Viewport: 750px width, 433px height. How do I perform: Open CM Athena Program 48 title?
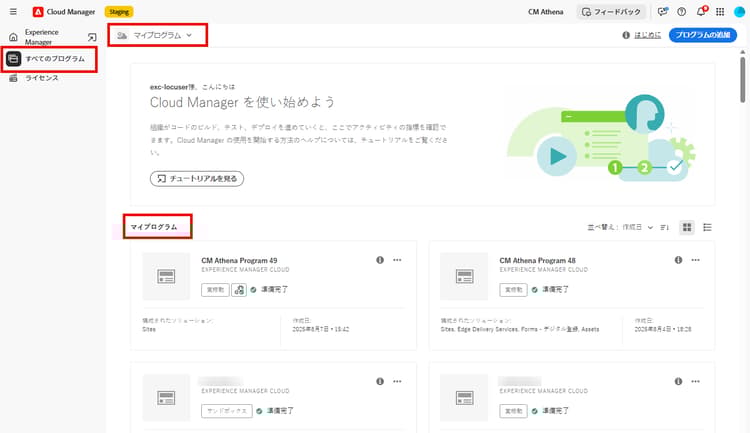pyautogui.click(x=537, y=261)
